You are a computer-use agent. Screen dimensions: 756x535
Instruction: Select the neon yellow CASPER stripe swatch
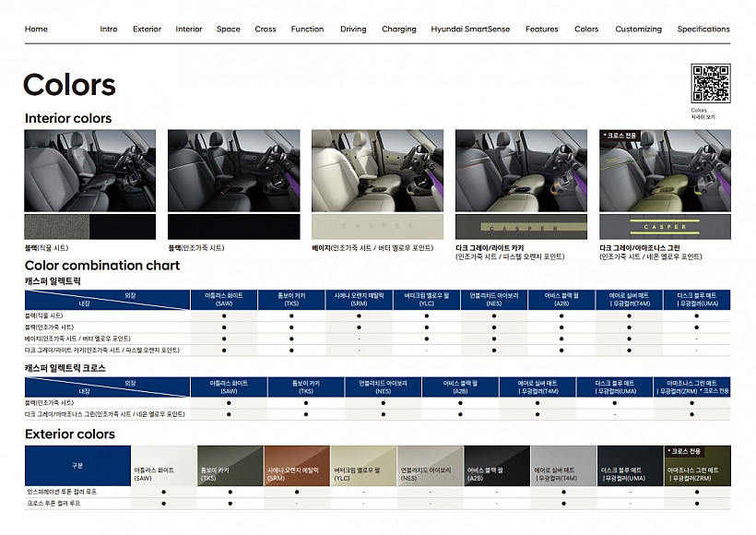coord(665,227)
